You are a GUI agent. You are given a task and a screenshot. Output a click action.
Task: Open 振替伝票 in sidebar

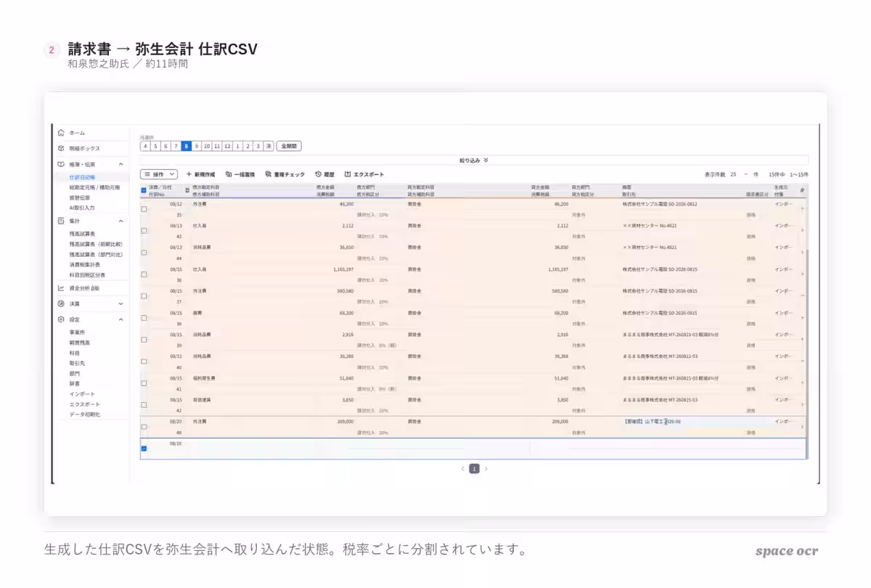(80, 197)
